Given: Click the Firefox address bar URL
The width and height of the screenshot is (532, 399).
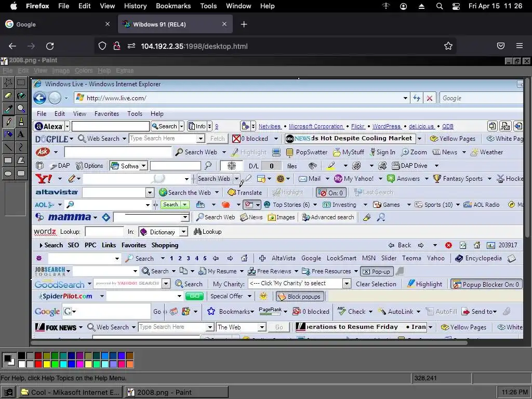Looking at the screenshot, I should 194,46.
